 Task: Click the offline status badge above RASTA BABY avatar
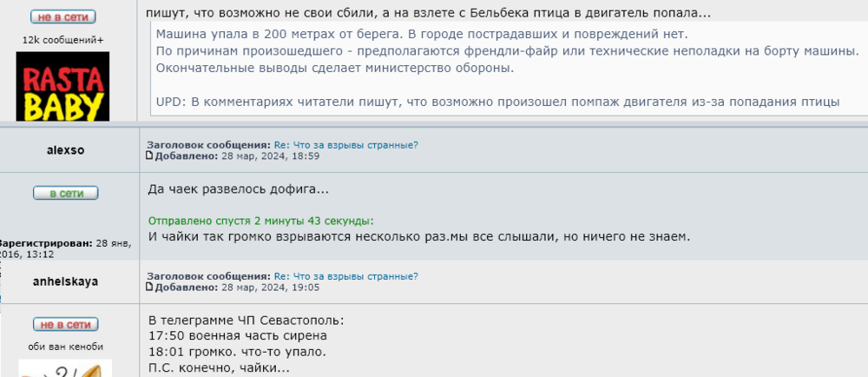[x=63, y=17]
